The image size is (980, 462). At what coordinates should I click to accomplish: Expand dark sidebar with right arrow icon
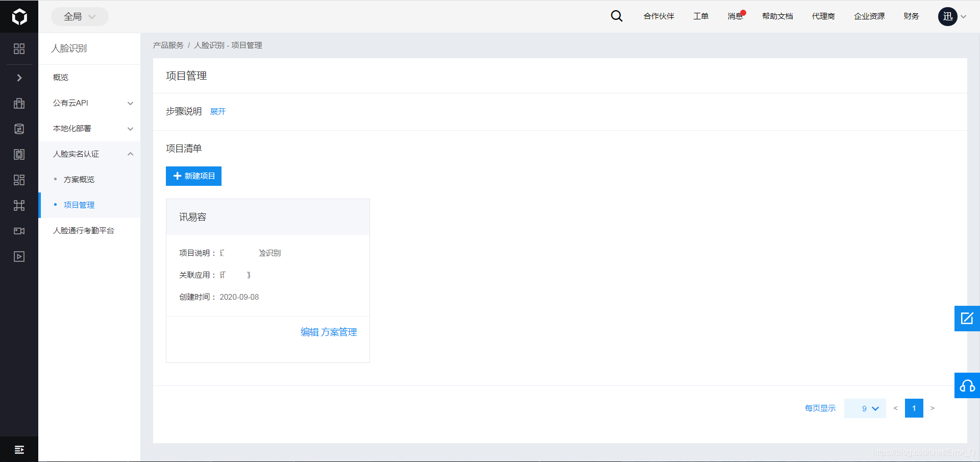click(x=19, y=78)
